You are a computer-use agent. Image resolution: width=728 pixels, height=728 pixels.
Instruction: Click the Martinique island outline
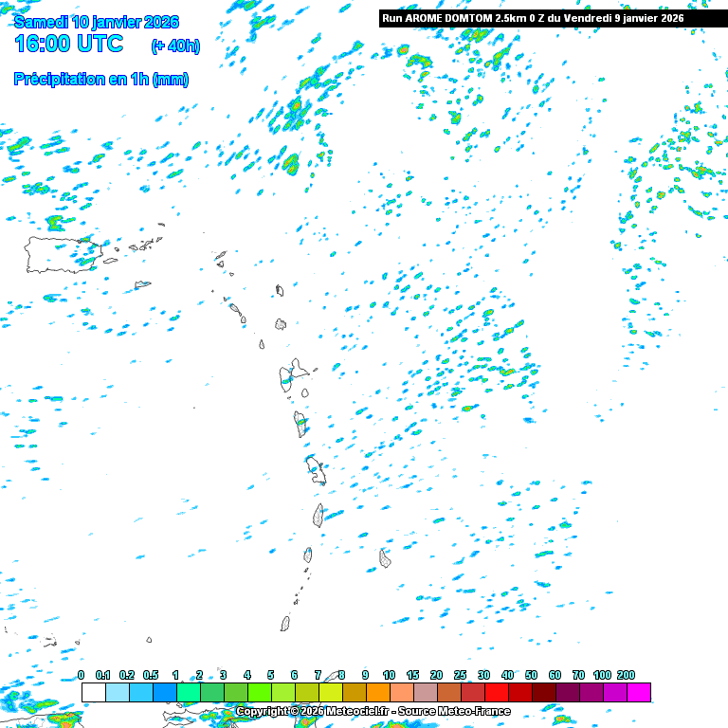[x=317, y=468]
